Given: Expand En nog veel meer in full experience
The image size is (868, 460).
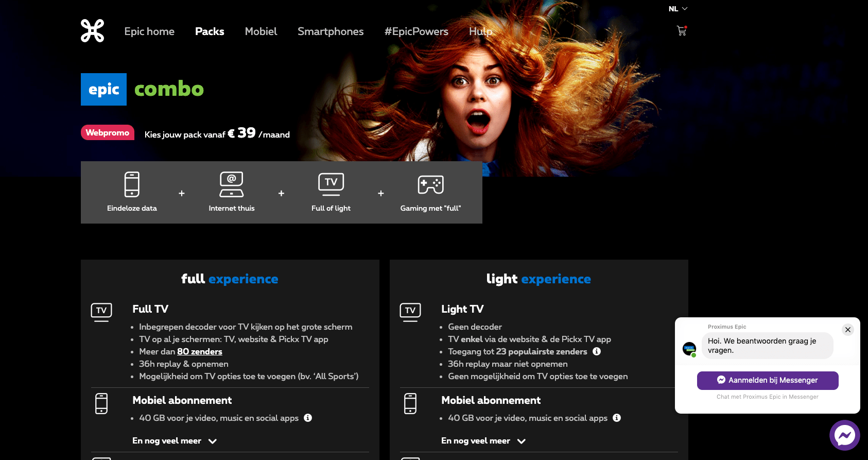Looking at the screenshot, I should (x=175, y=441).
